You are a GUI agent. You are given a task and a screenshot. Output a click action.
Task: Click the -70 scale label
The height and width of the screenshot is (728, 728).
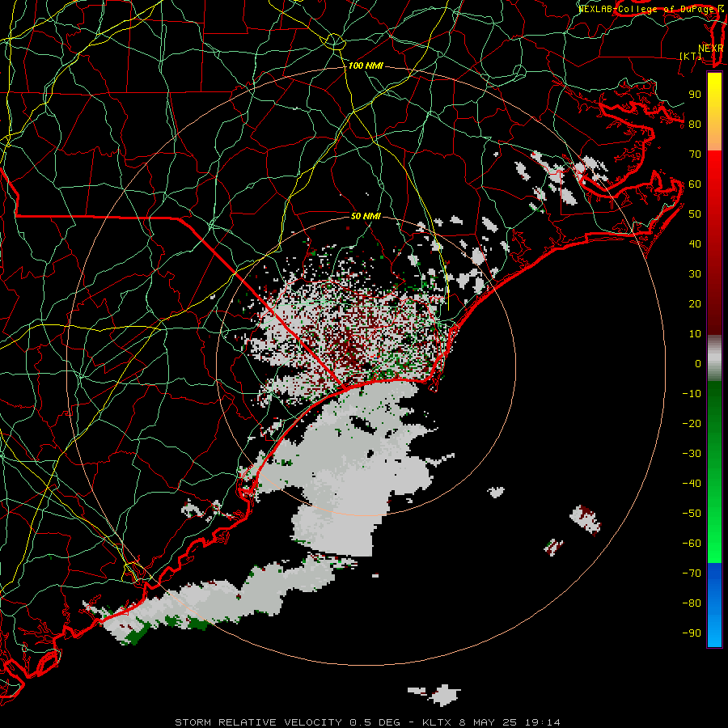(x=692, y=574)
